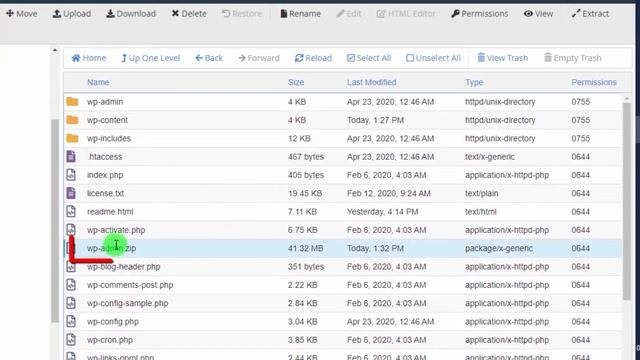Click the left panel scrollbar
This screenshot has width=640, height=360.
[55, 220]
